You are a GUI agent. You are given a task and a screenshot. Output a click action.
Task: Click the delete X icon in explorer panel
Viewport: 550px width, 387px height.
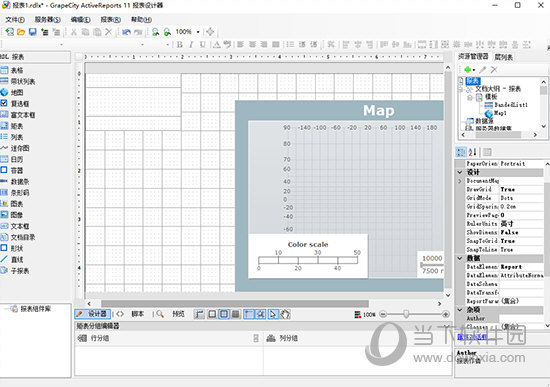pos(494,69)
